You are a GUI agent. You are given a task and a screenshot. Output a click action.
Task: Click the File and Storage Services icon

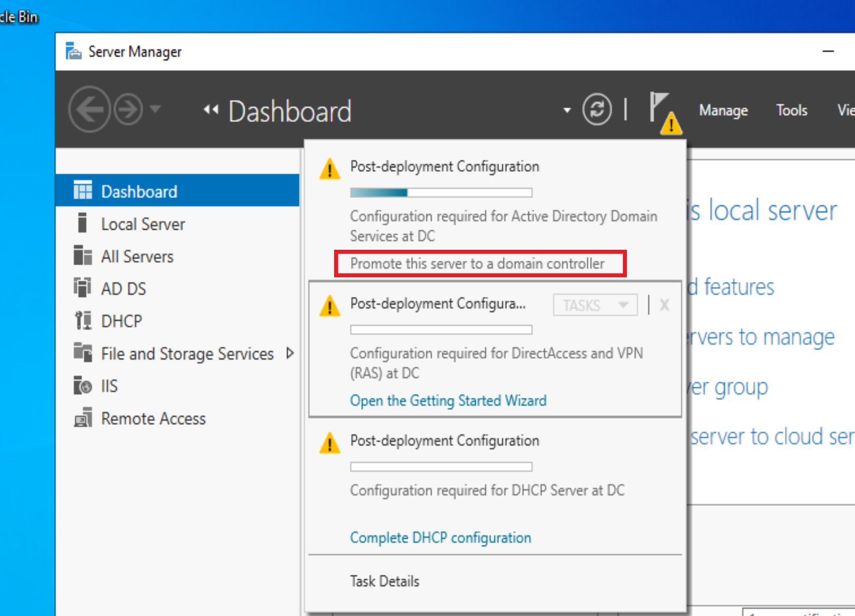(x=83, y=352)
